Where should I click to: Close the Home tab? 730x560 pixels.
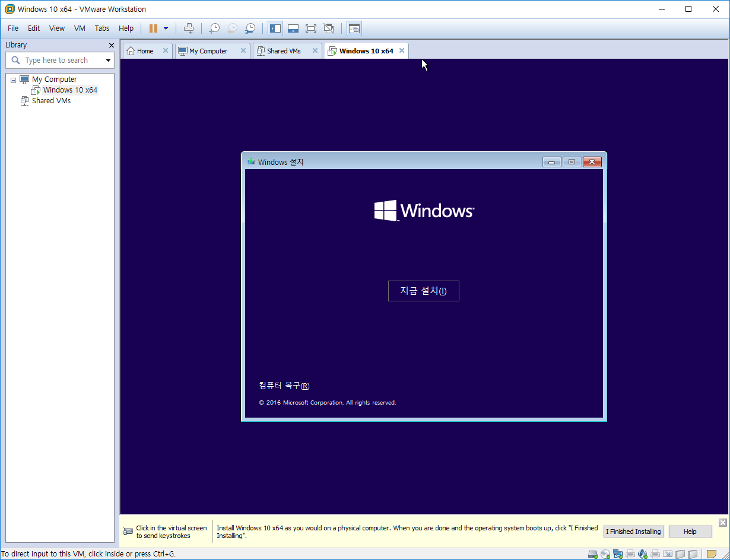pos(166,51)
